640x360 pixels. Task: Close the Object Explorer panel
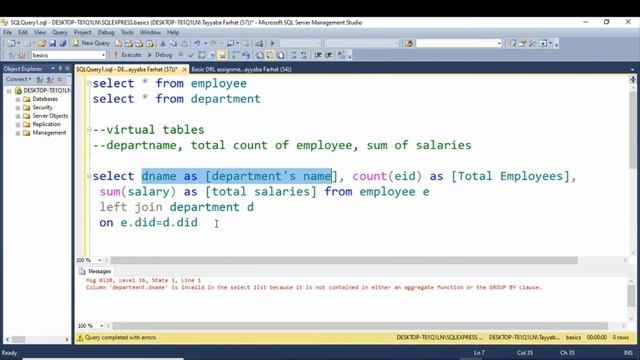[67, 69]
